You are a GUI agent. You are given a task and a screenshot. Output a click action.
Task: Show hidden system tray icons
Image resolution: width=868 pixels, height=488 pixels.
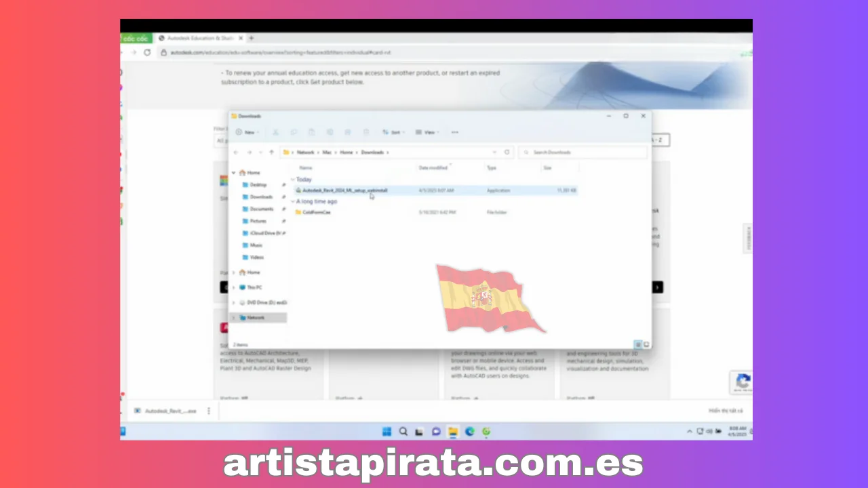[x=690, y=431]
